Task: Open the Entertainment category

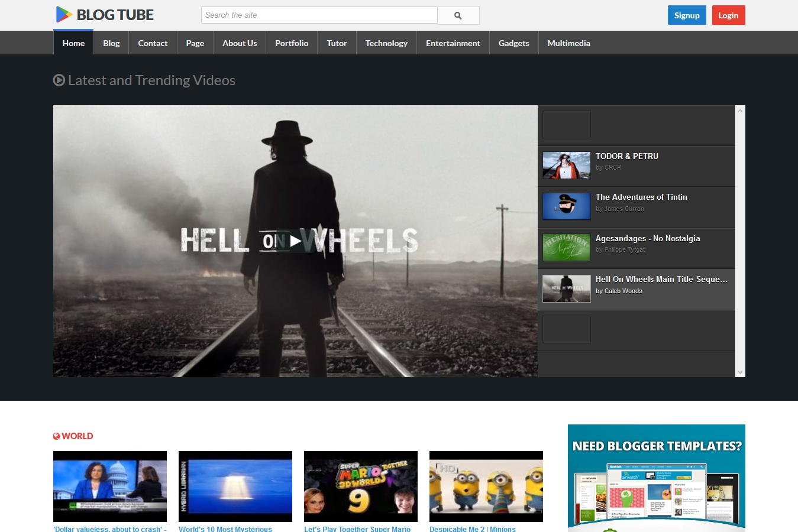Action: click(x=453, y=43)
